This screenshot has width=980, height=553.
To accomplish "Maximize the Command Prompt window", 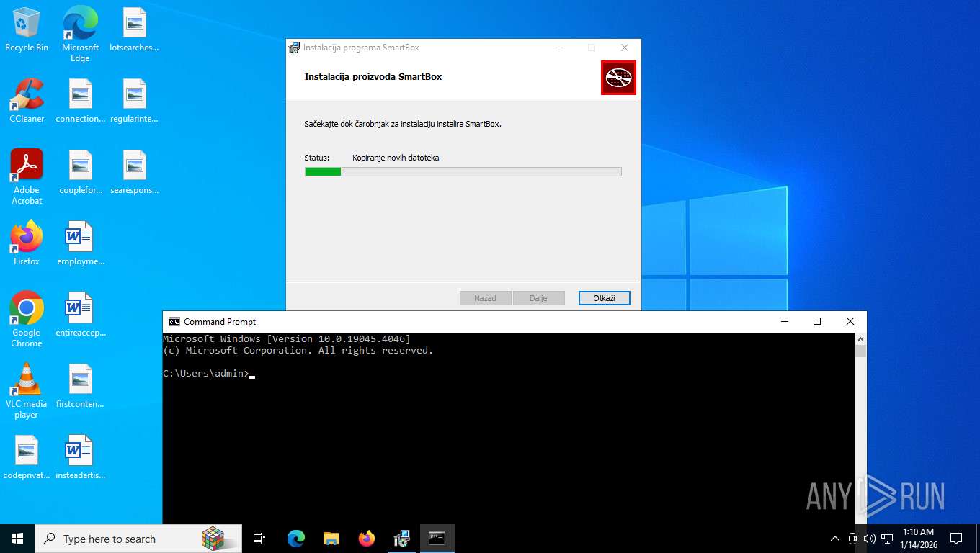I will 817,322.
